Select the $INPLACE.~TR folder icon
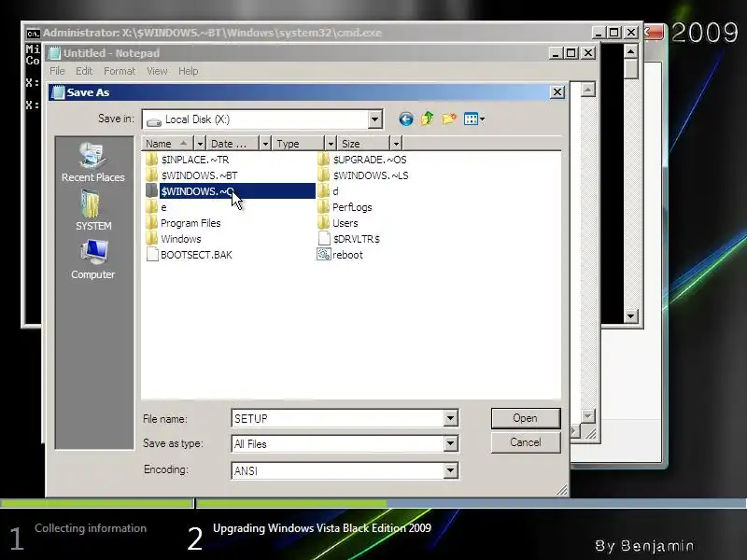The image size is (747, 560). pos(152,160)
